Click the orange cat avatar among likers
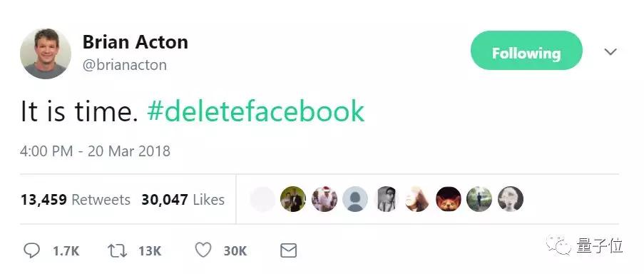The image size is (644, 274). click(448, 199)
